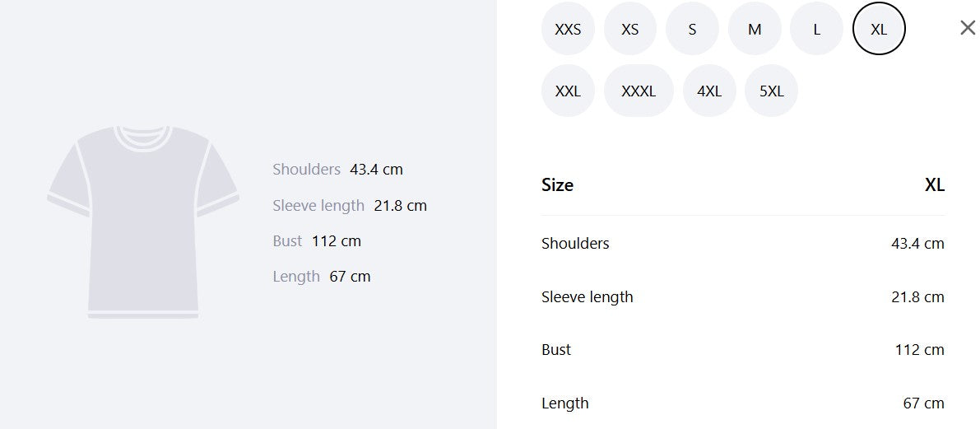Viewport: 980px width, 429px height.
Task: Click Sleeve length 21.8 cm beside shirt
Action: [x=350, y=205]
